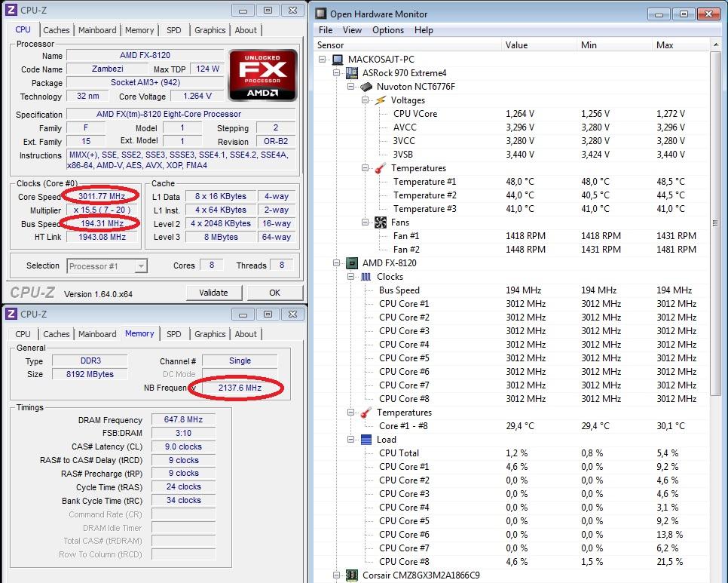Click the Sensor column header
Viewport: 728px width, 583px height.
click(x=408, y=45)
